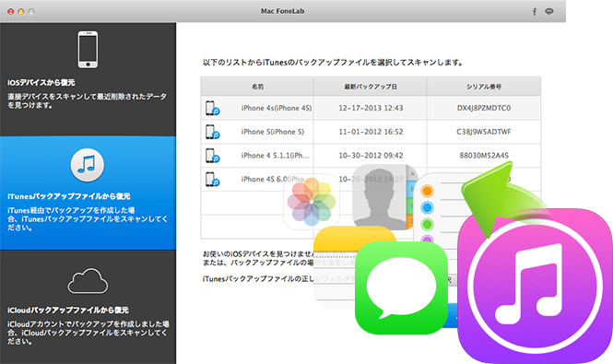Open the feedback chat bubble icon
The image size is (613, 364).
point(549,12)
